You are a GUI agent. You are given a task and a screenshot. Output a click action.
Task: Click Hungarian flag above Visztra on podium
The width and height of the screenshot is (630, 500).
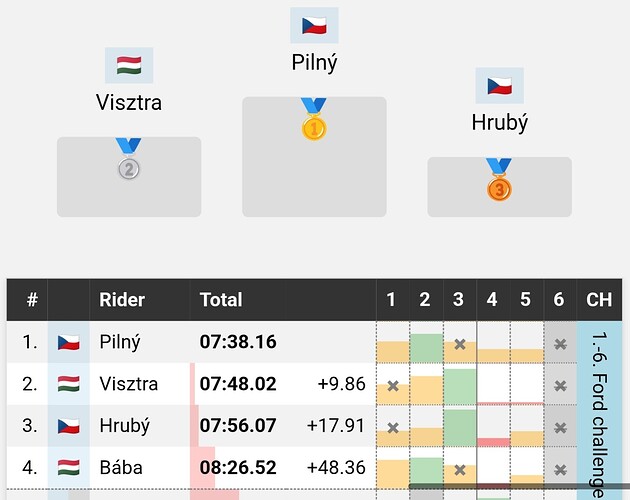click(129, 66)
